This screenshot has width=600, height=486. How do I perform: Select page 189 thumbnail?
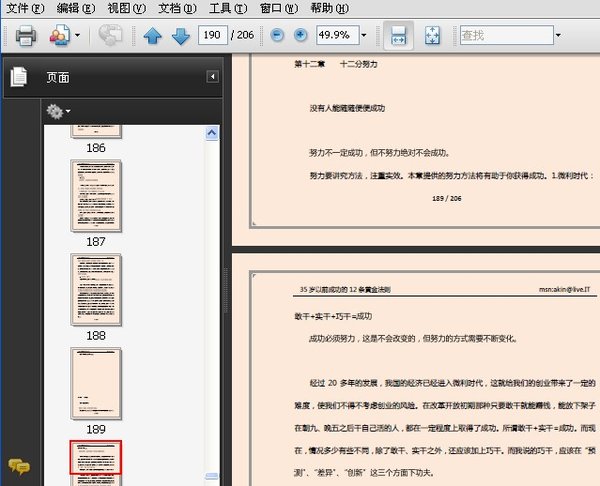coord(96,383)
